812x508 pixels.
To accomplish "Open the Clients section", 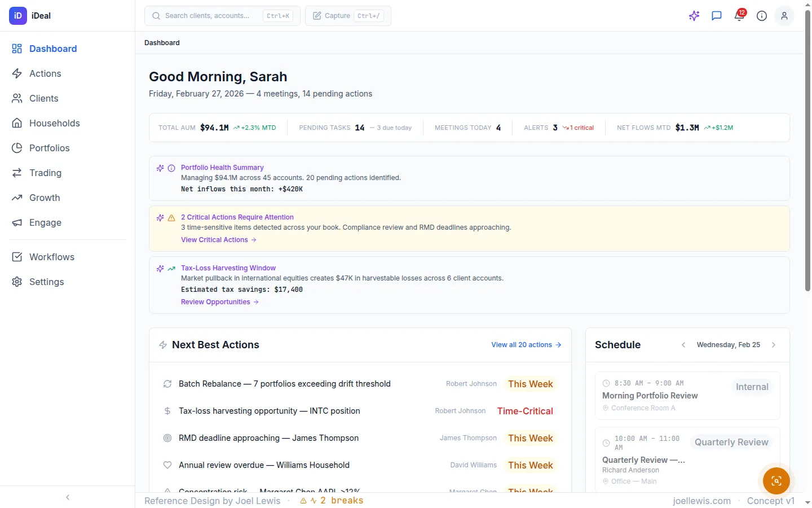I will coord(43,98).
